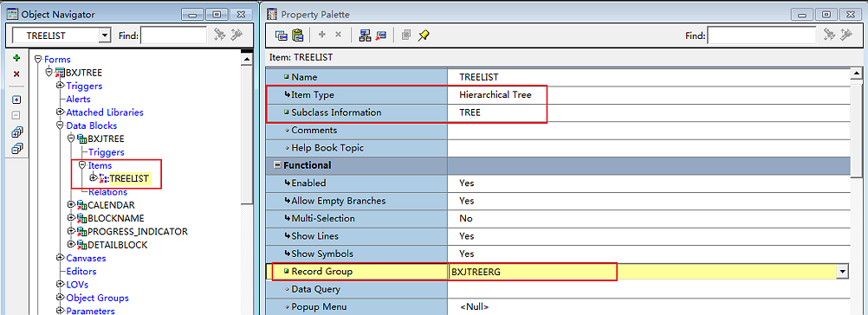Select the Parameters tree node
The width and height of the screenshot is (868, 315).
coord(90,311)
